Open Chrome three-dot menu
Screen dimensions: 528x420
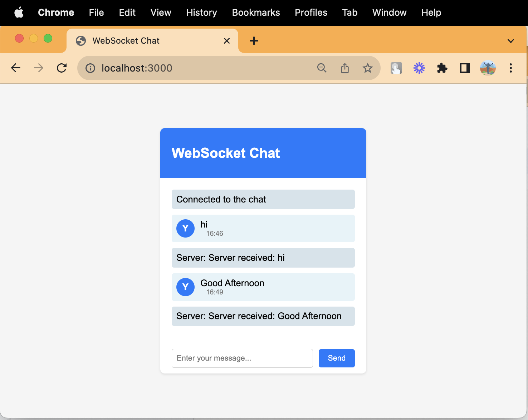pyautogui.click(x=511, y=68)
